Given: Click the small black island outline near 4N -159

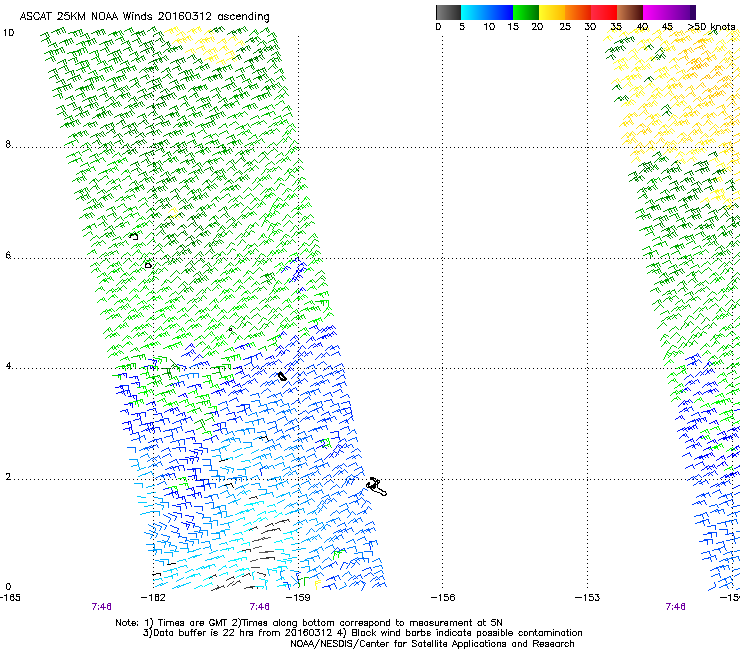Looking at the screenshot, I should pyautogui.click(x=282, y=376).
